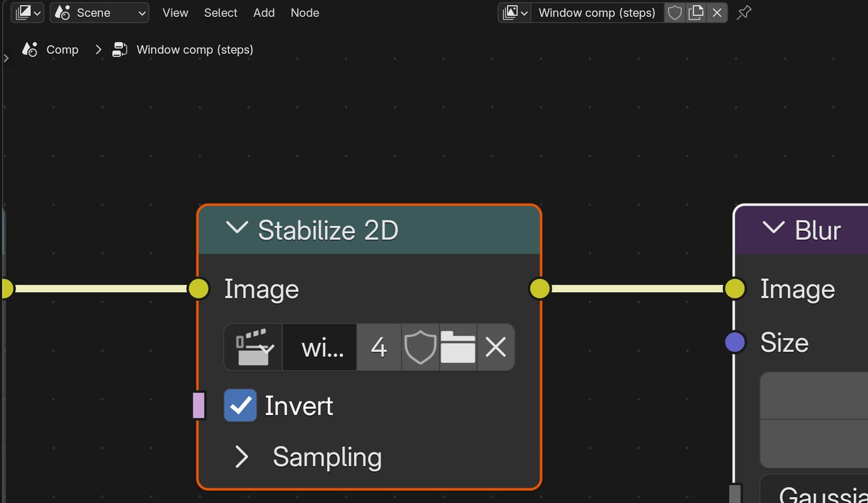Click the Image input socket of Stabilize 2D

coord(198,289)
